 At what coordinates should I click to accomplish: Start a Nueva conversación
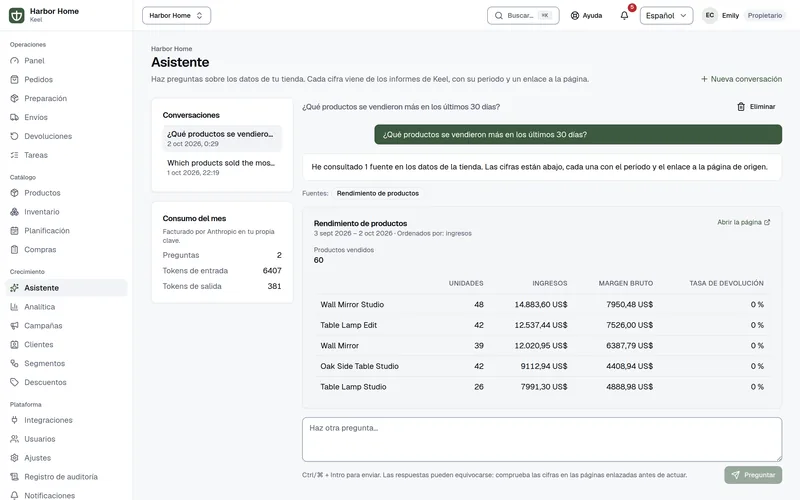pyautogui.click(x=741, y=79)
